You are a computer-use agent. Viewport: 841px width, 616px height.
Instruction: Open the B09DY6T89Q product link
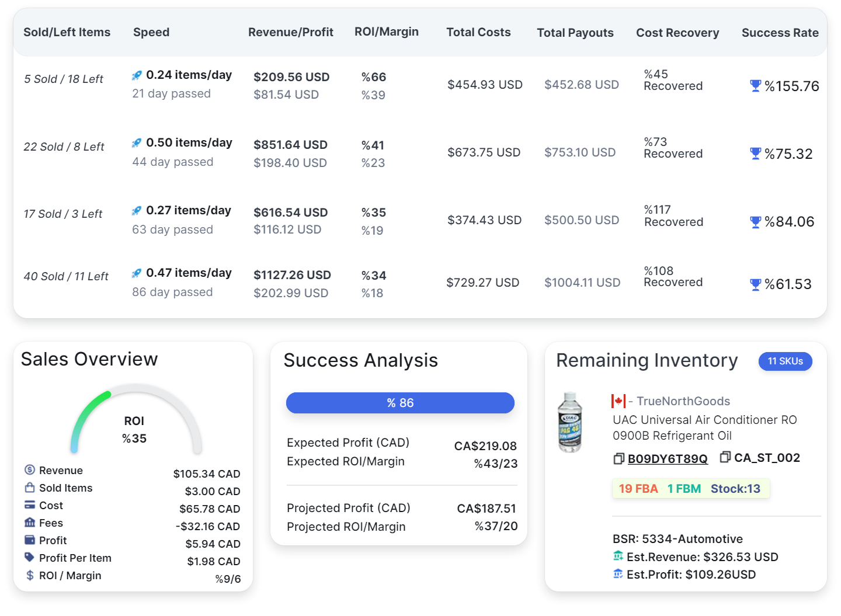pyautogui.click(x=668, y=458)
